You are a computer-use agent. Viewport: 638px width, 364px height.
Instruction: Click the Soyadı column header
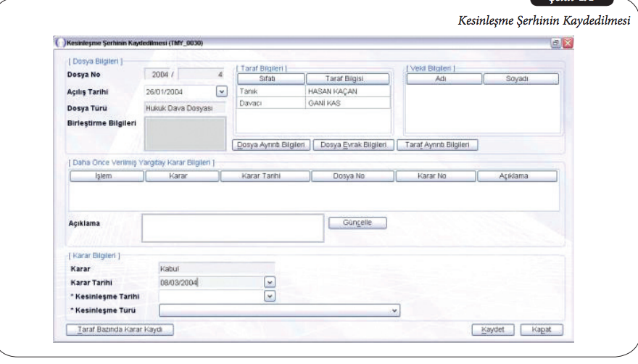click(521, 78)
